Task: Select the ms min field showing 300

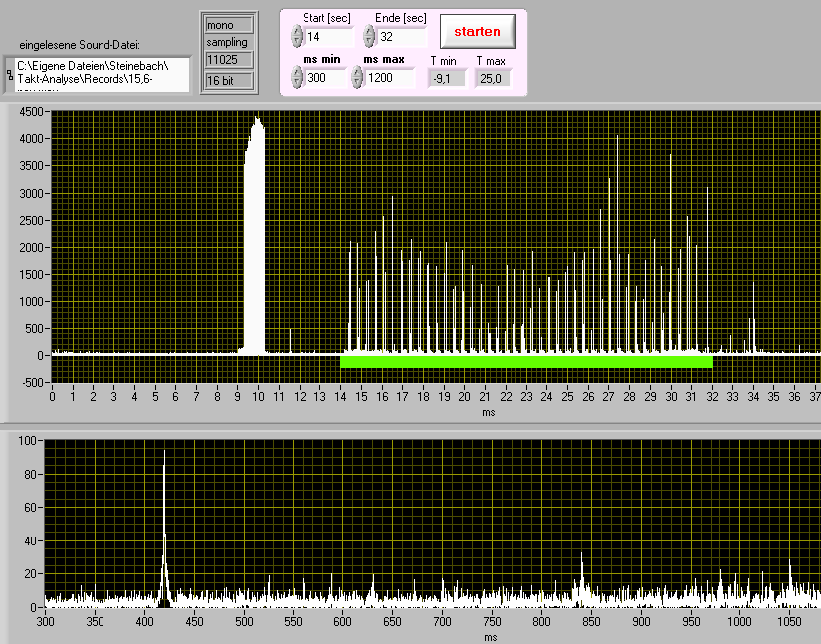Action: coord(322,78)
